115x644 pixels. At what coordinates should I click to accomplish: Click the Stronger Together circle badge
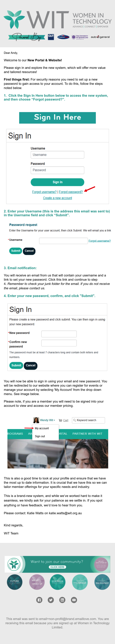tap(58, 582)
